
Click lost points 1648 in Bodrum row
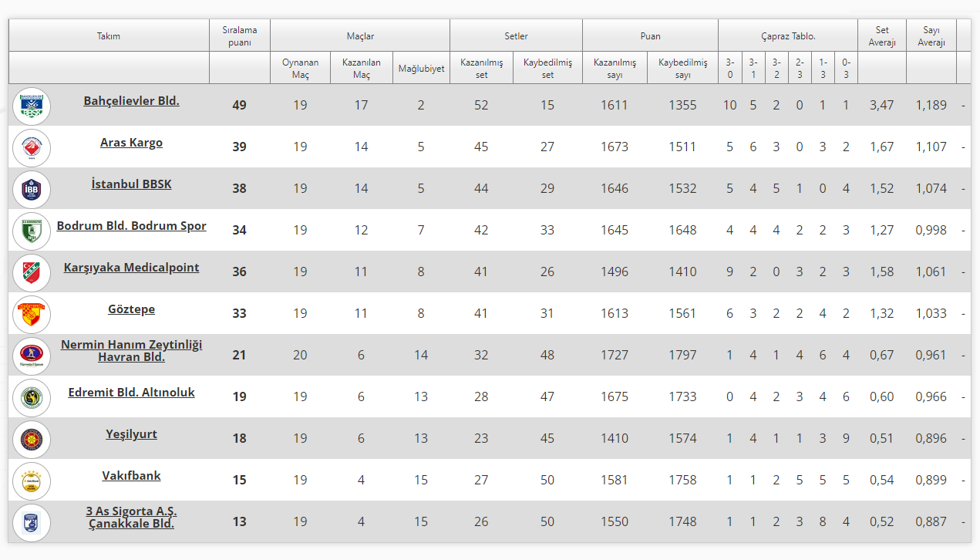682,230
